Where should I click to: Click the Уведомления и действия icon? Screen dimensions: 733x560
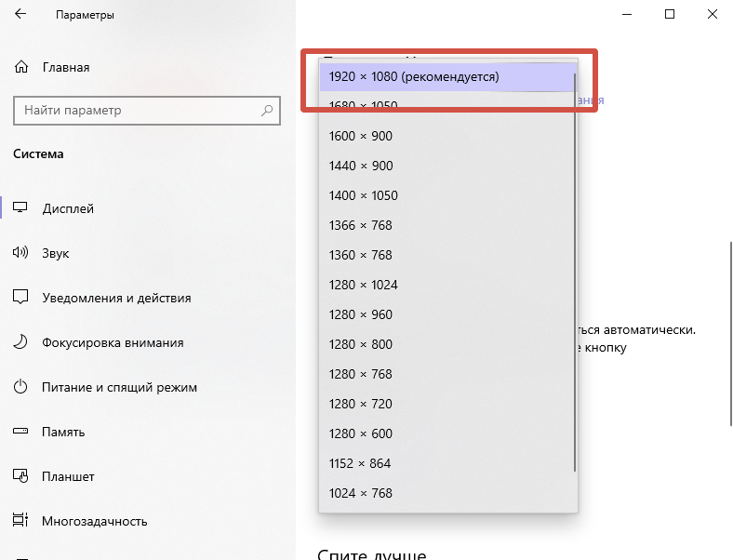[x=20, y=298]
